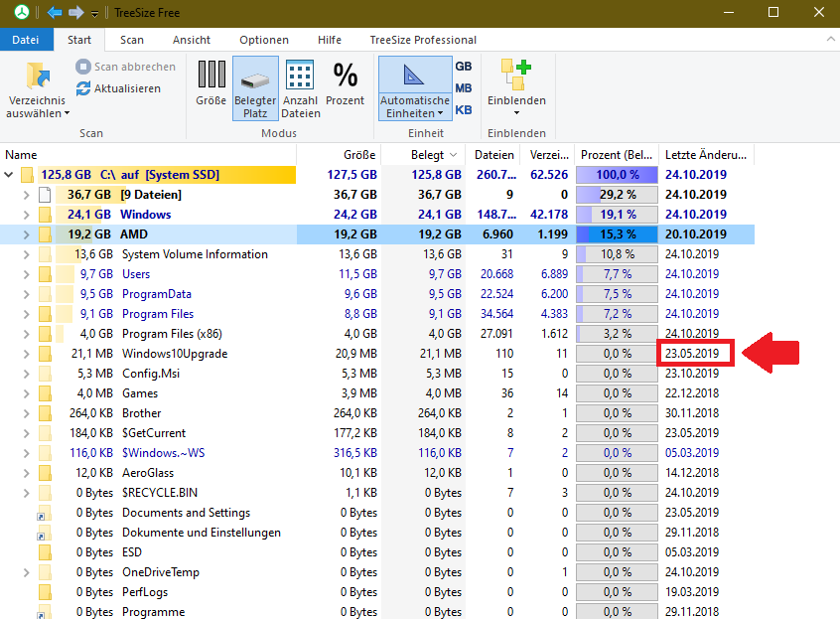
Task: Click the PerfLogs folder icon
Action: coord(45,591)
